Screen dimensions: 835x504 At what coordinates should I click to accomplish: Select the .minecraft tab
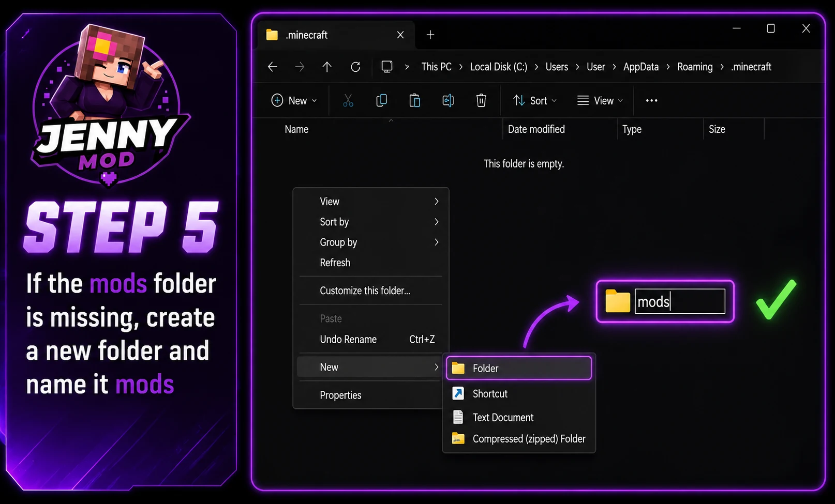click(335, 35)
